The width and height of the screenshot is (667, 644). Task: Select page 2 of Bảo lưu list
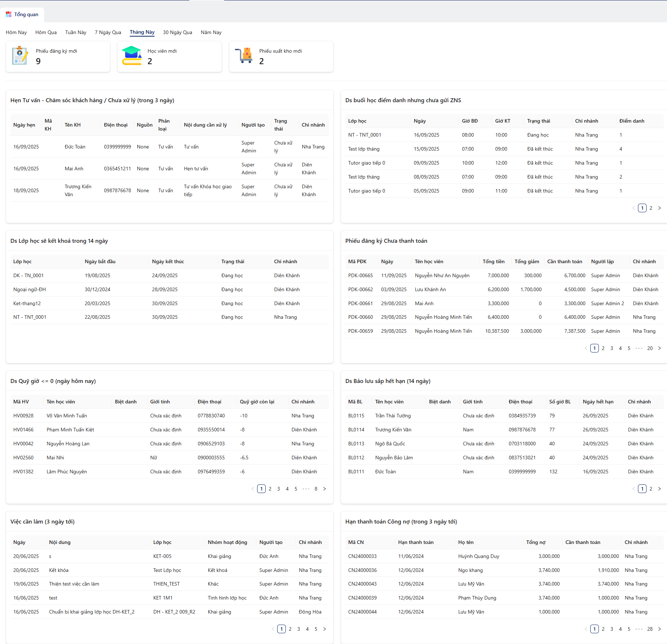(x=651, y=489)
